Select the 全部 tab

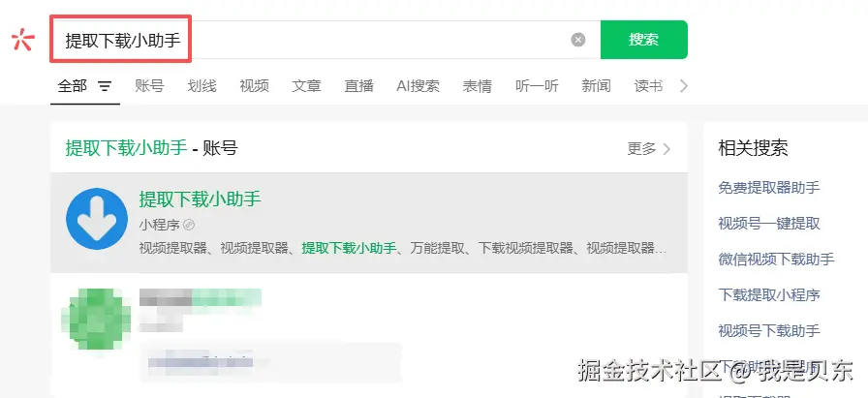pos(73,86)
